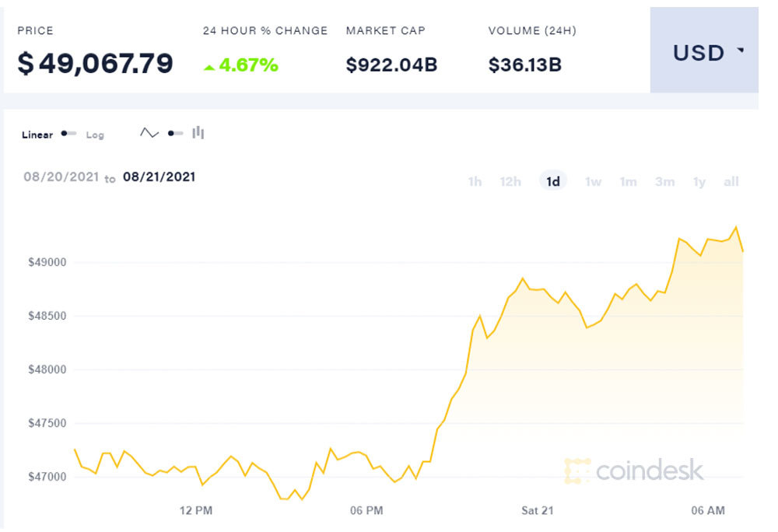Select the 12h time range
This screenshot has width=778, height=532.
tap(510, 182)
